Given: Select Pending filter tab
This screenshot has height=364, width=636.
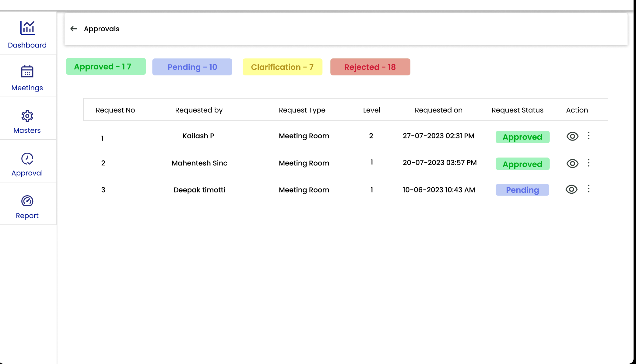Looking at the screenshot, I should pos(192,66).
